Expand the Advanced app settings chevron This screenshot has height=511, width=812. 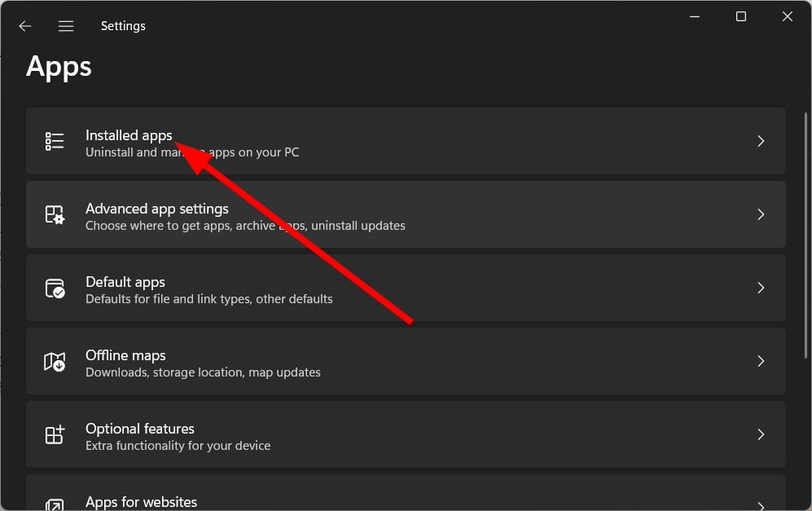761,214
